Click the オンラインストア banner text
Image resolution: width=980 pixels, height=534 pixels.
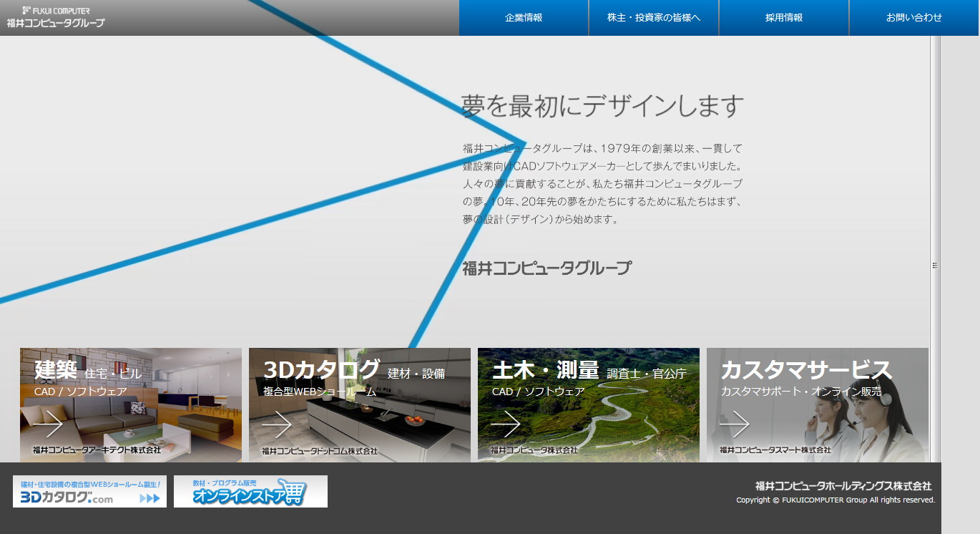(x=237, y=495)
